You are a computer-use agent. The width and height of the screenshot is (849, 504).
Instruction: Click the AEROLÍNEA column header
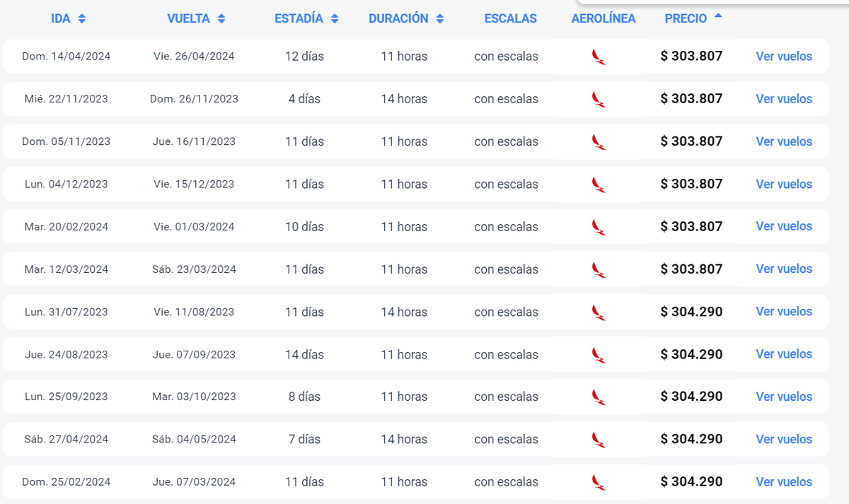tap(603, 19)
